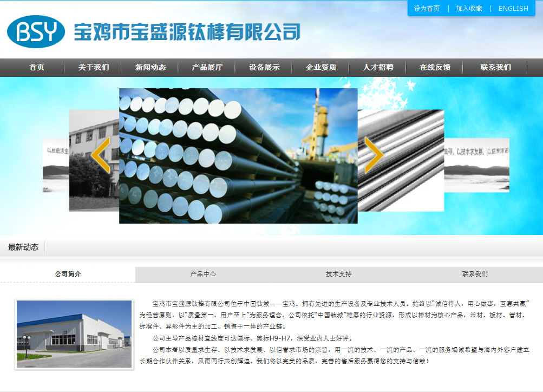
Task: Switch to 联系我们 content tab
Action: [475, 274]
